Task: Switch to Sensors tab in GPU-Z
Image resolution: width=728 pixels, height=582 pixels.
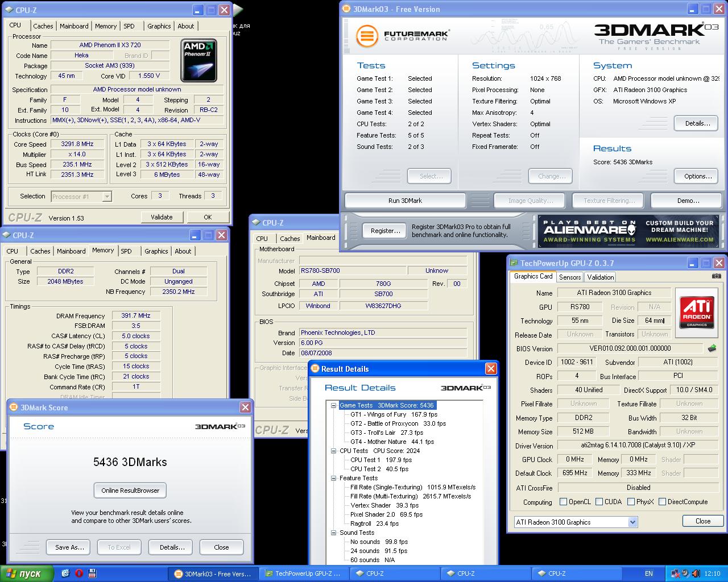Action: click(570, 277)
